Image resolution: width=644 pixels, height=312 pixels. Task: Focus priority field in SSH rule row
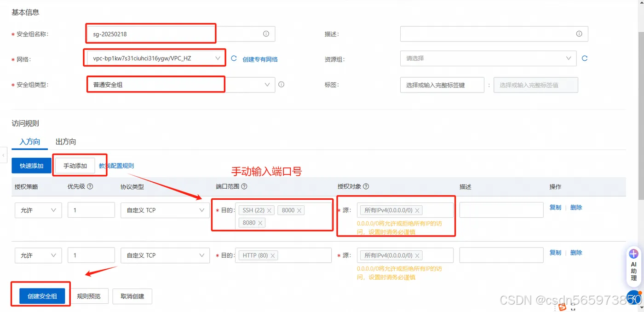point(91,210)
